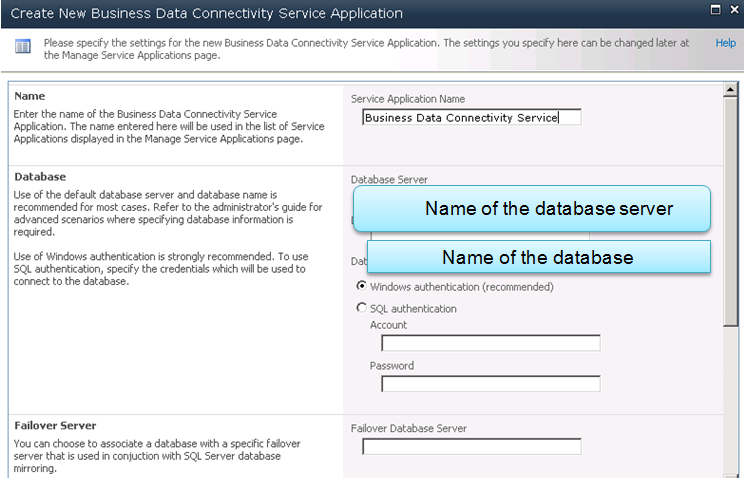Click the vertical scrollbar thumb

point(731,210)
